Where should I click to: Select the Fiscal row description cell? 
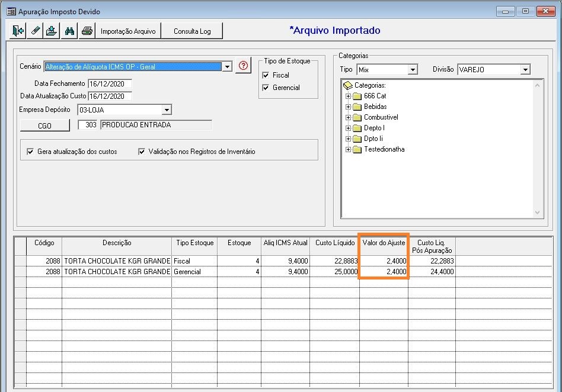117,261
